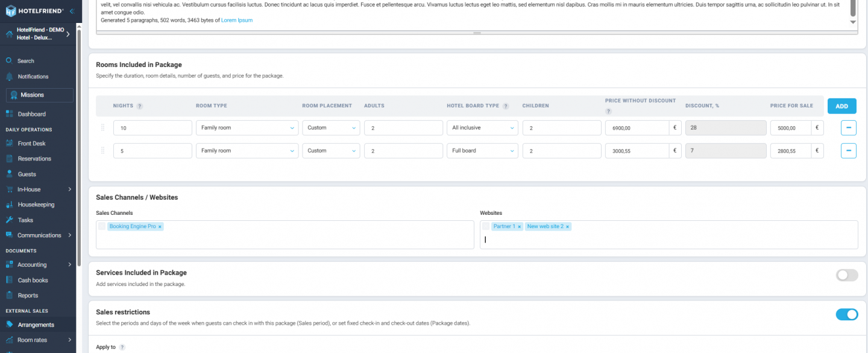Click help icon next to Nights header
This screenshot has height=353, width=868.
tap(140, 106)
